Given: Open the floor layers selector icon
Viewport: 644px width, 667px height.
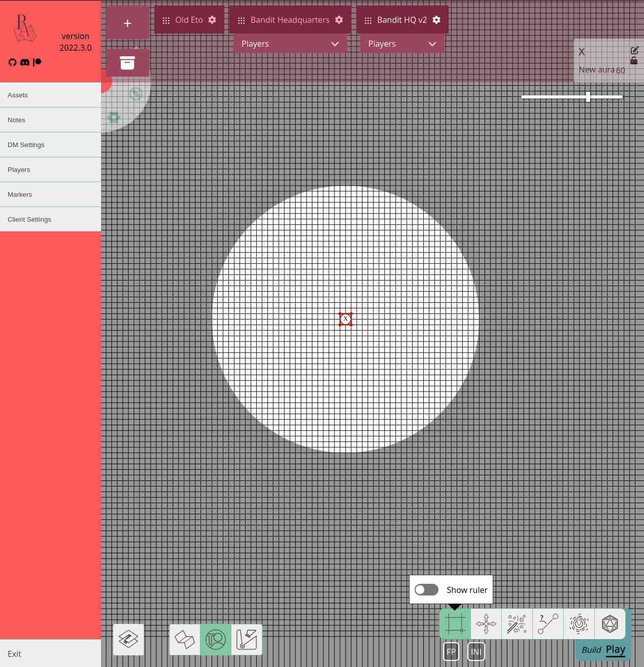Looking at the screenshot, I should [x=128, y=640].
